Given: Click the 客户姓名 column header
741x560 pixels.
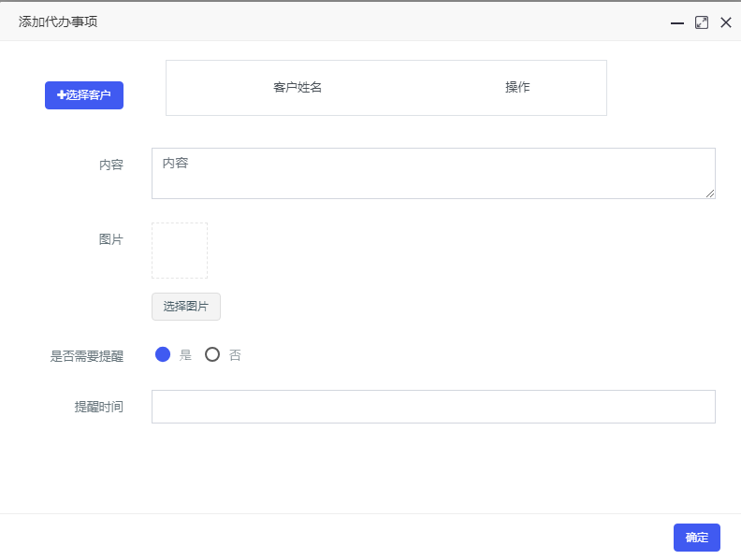Looking at the screenshot, I should coord(298,87).
